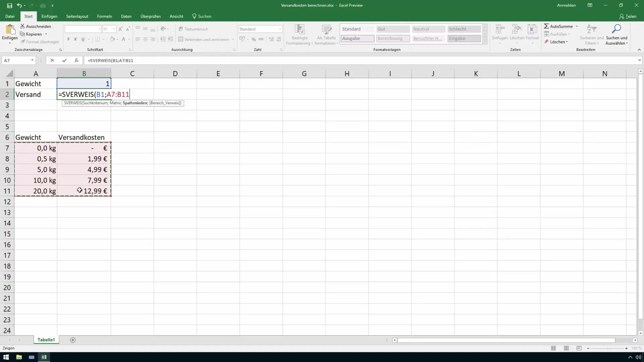Click the Undo arrow in the quick access toolbar
Screen dimensions: 644x362
pyautogui.click(x=19, y=5)
